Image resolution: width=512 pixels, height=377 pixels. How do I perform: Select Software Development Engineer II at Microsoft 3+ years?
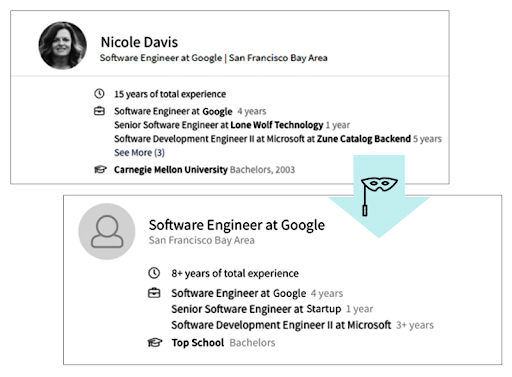click(302, 325)
